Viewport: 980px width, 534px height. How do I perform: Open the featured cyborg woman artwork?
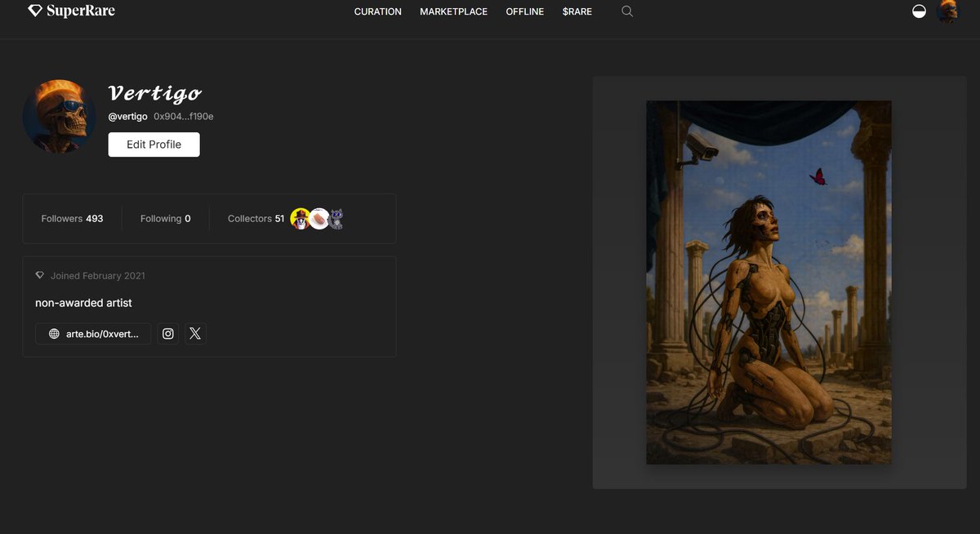(x=768, y=283)
